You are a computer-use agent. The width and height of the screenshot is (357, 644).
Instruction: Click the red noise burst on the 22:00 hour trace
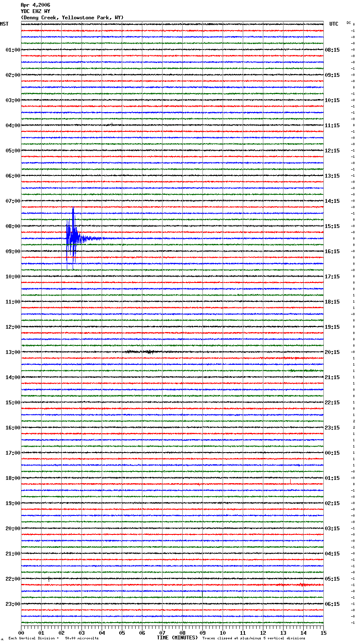pos(303,585)
